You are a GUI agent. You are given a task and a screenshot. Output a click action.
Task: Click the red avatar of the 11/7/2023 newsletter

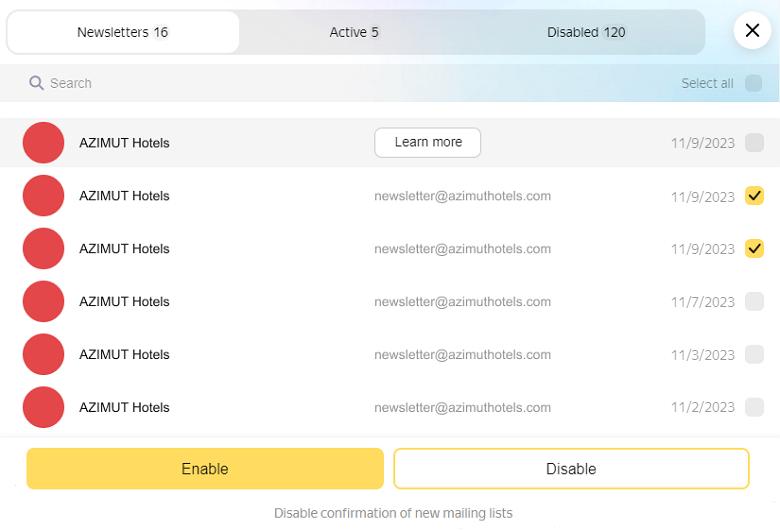click(43, 302)
